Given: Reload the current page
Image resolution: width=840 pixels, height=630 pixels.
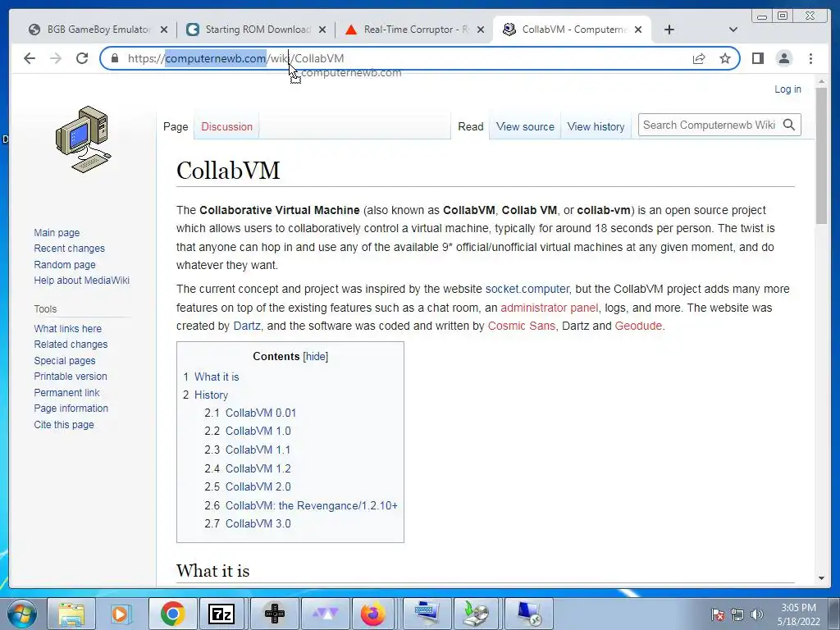Looking at the screenshot, I should 82,58.
